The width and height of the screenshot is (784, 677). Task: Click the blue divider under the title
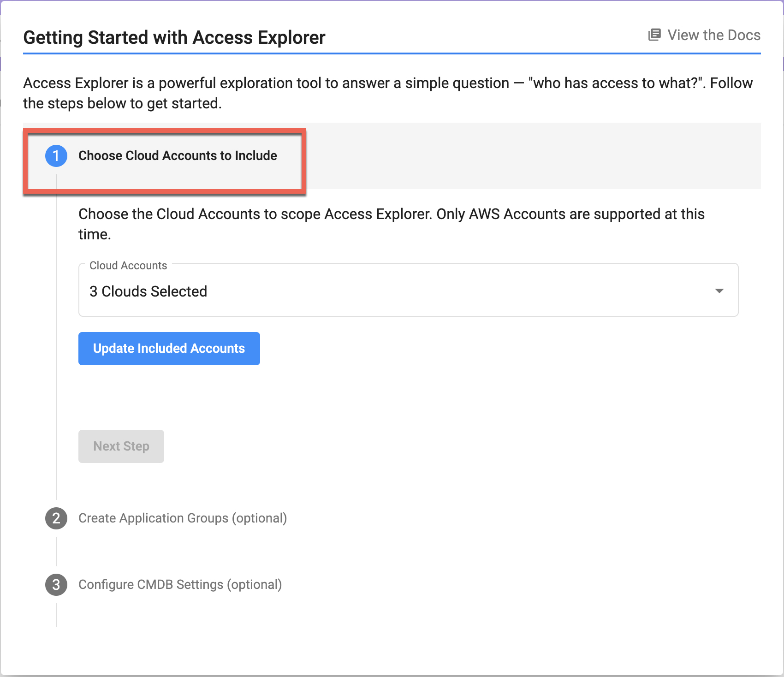click(x=392, y=53)
